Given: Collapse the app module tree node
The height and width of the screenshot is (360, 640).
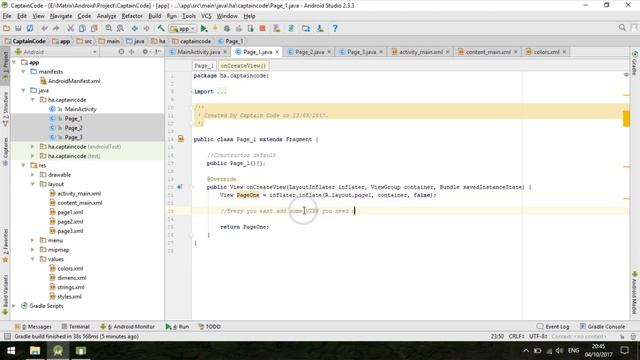Looking at the screenshot, I should 14,62.
